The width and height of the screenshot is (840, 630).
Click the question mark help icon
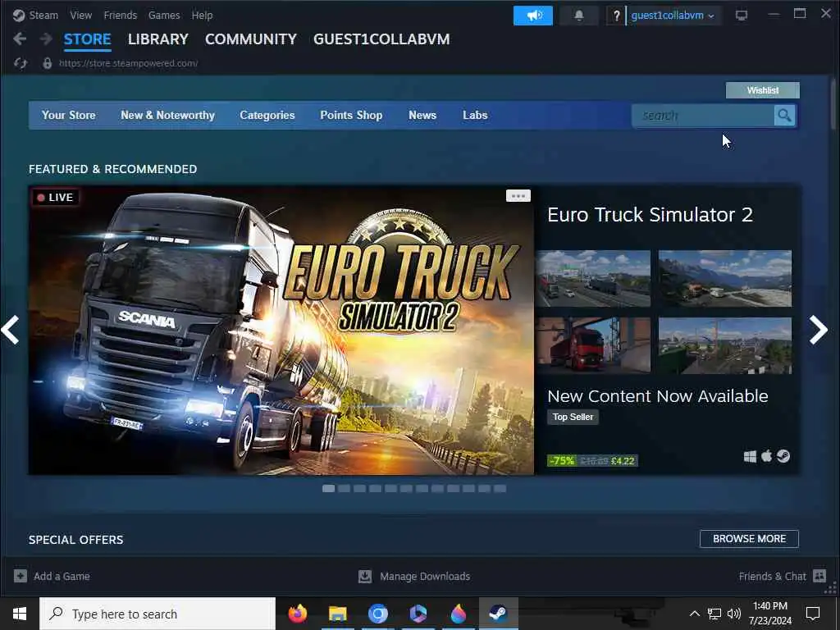point(616,16)
